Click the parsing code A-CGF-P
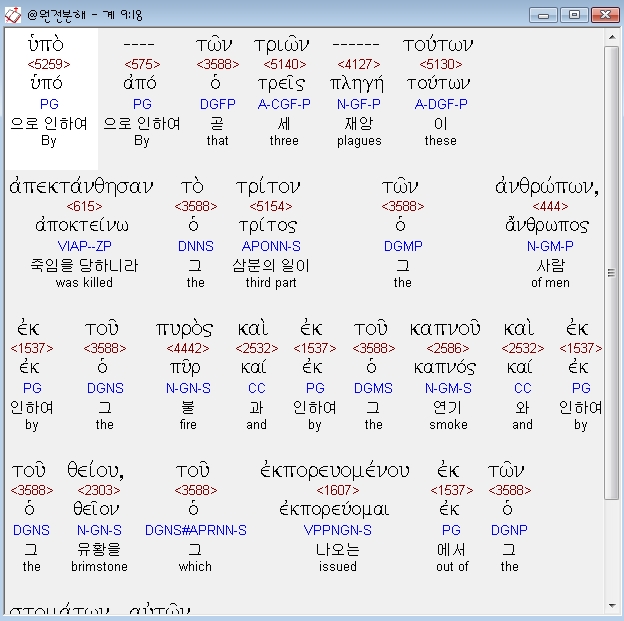 coord(284,104)
